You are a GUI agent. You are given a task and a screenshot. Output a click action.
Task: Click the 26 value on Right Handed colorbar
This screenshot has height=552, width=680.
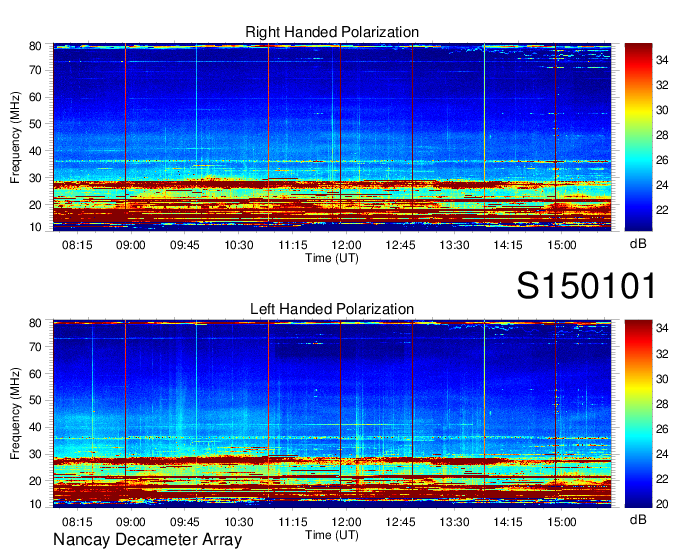(x=662, y=160)
